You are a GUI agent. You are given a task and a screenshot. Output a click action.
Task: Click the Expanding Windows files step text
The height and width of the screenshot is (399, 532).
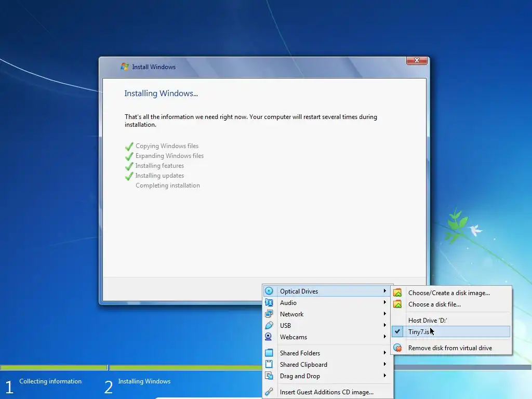pos(170,156)
